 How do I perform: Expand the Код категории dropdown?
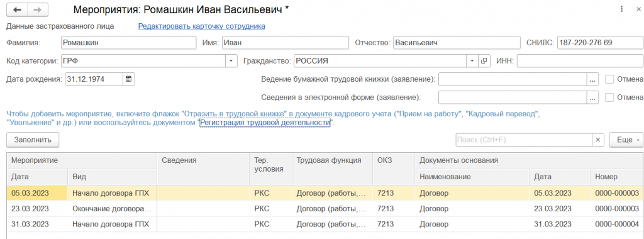231,61
